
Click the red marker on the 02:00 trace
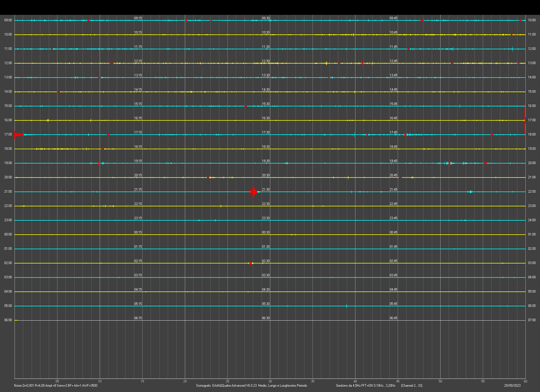(x=251, y=263)
